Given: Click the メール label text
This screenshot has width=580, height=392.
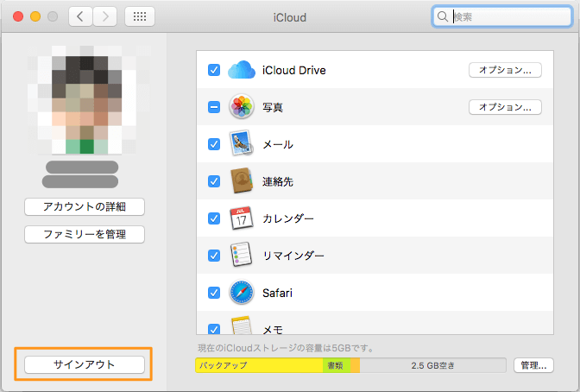Looking at the screenshot, I should pyautogui.click(x=278, y=144).
